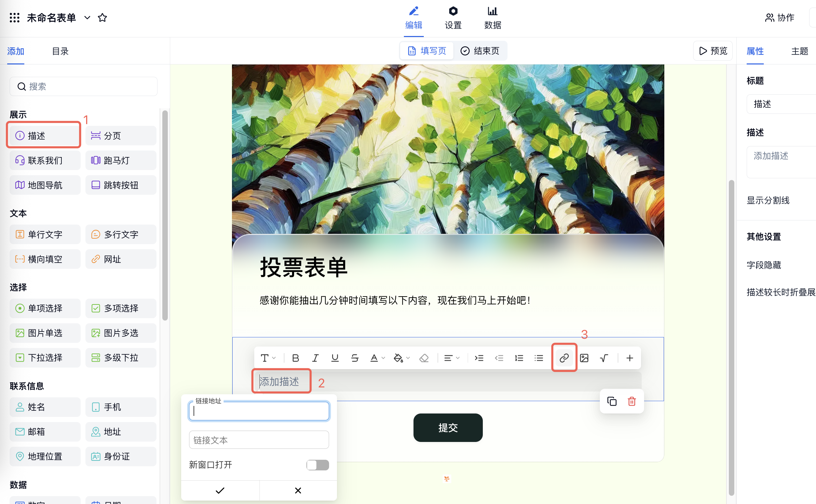The image size is (816, 504).
Task: Add a 横向填空 inline blank field
Action: [45, 259]
